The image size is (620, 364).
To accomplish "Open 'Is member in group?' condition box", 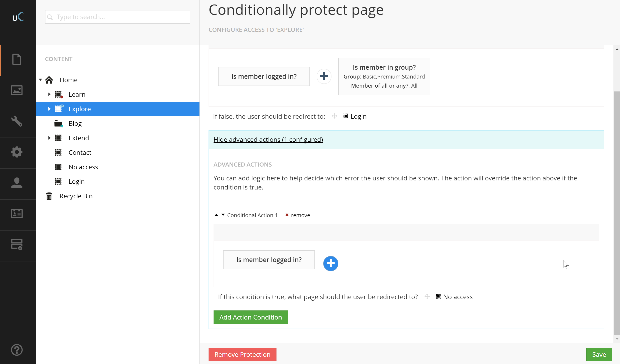I will pyautogui.click(x=384, y=76).
